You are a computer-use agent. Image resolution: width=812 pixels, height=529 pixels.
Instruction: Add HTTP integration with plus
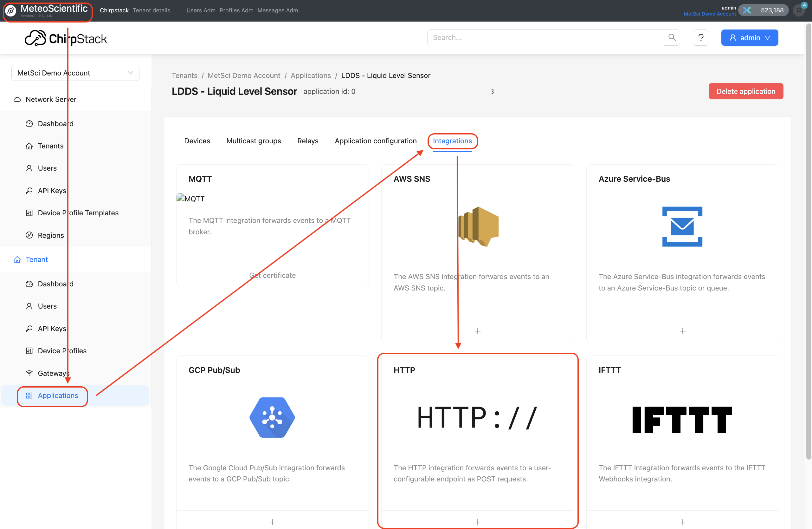pos(478,522)
